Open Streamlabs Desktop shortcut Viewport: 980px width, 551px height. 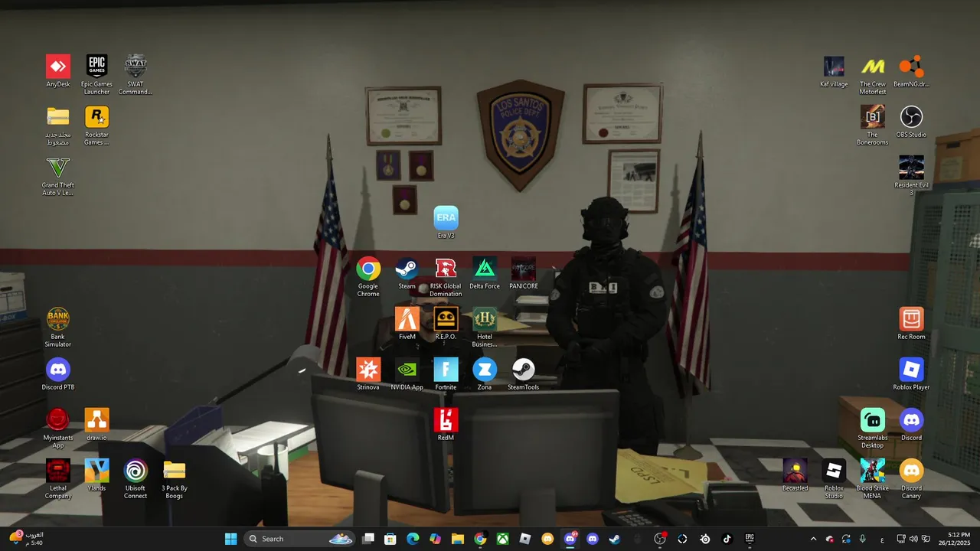click(873, 428)
